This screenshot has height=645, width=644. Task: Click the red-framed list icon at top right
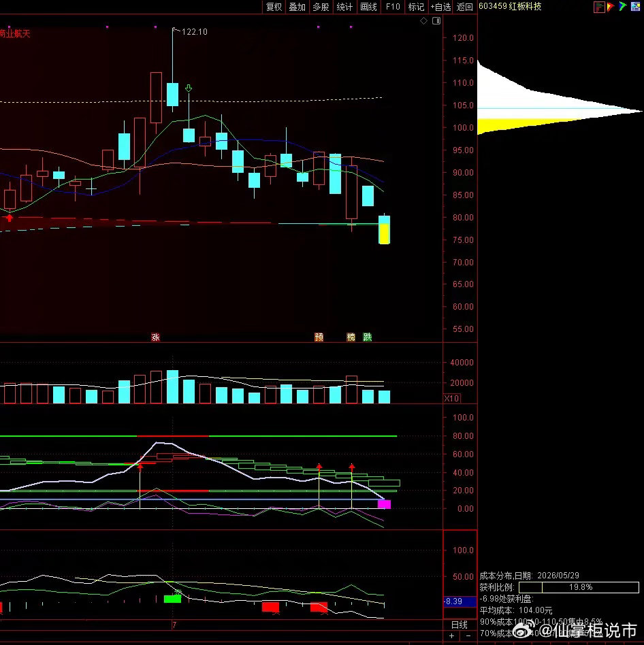tap(599, 7)
